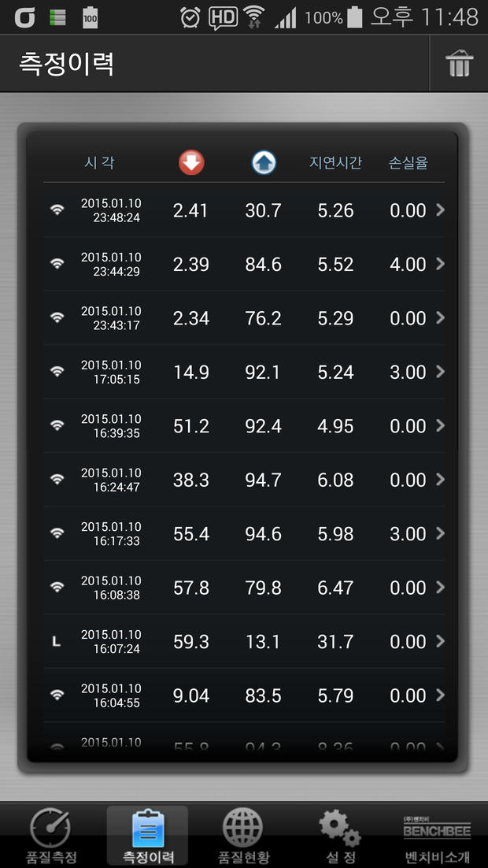Click download value 2.41

tap(191, 210)
